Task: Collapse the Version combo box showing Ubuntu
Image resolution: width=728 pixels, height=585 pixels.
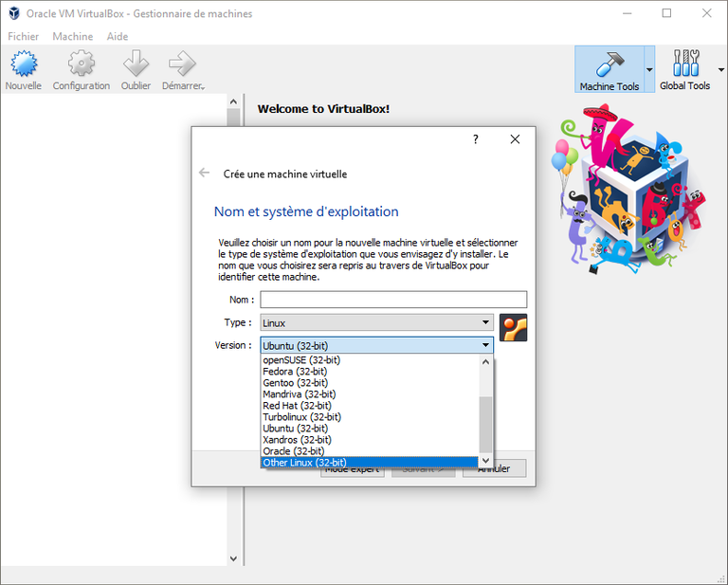Action: click(x=376, y=345)
